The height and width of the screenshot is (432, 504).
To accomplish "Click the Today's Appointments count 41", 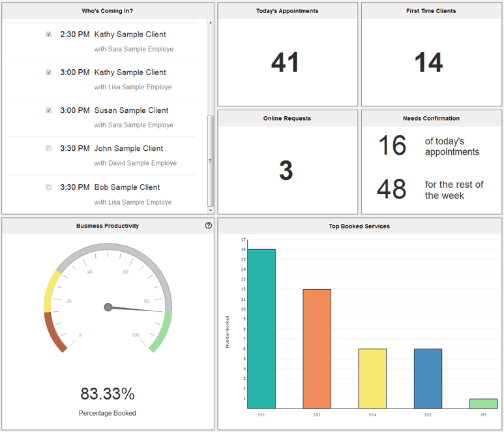I will pos(286,63).
